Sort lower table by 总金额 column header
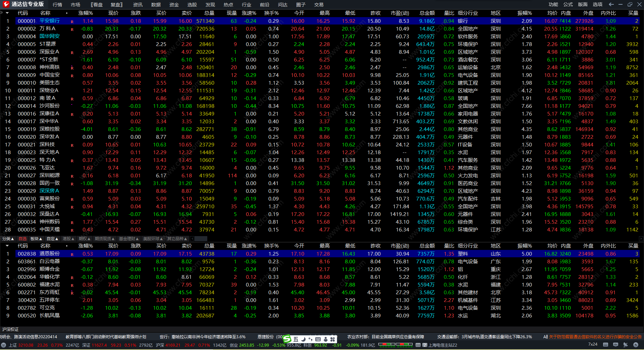The image size is (644, 350). coord(427,246)
